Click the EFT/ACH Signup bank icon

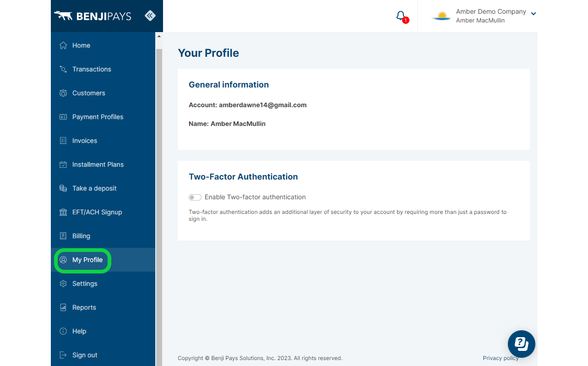pyautogui.click(x=63, y=212)
